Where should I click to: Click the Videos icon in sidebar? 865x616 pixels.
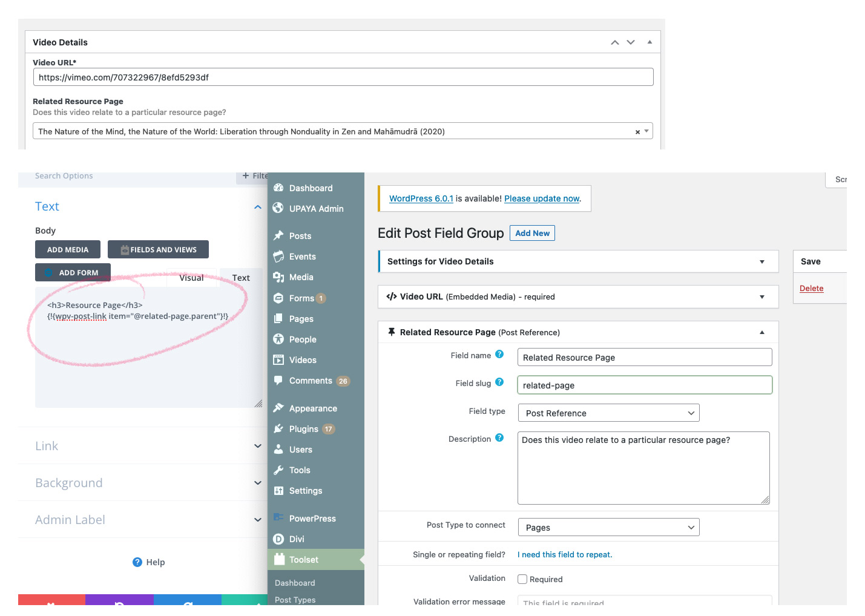coord(278,359)
